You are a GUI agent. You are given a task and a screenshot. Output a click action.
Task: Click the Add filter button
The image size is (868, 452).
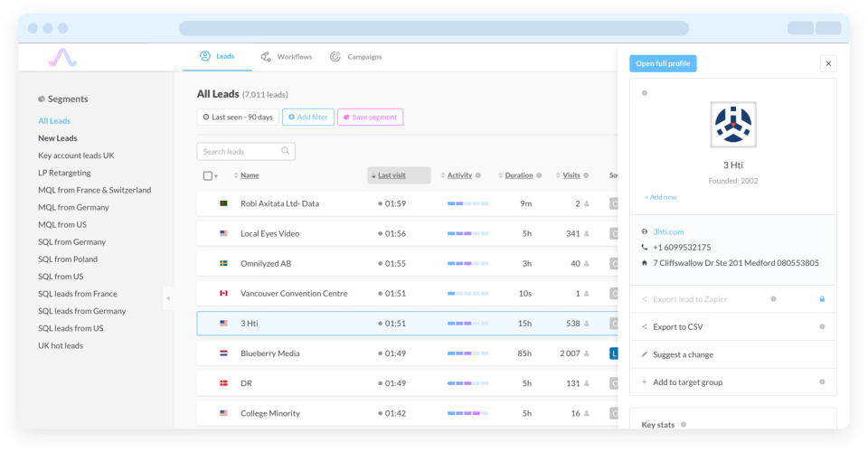[308, 118]
